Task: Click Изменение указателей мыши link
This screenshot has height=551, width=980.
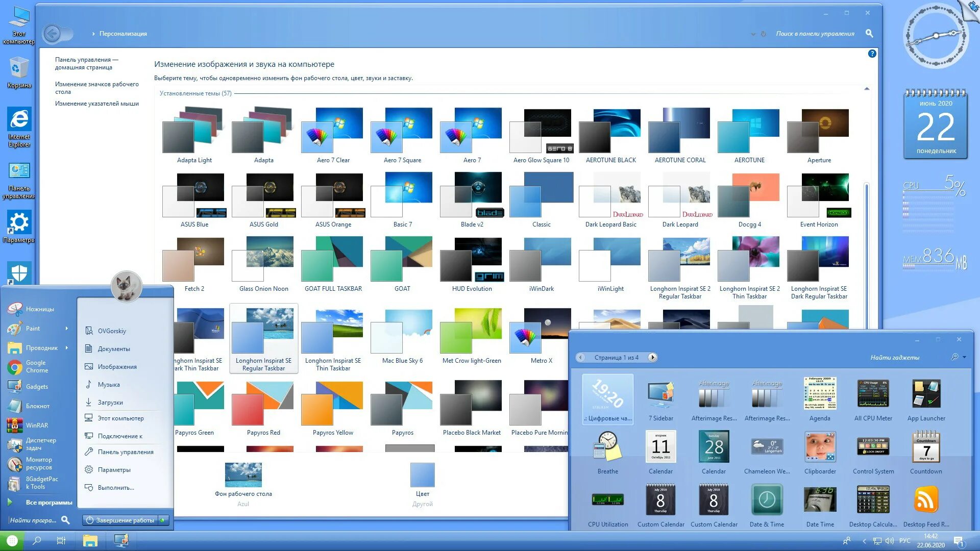Action: [x=96, y=104]
